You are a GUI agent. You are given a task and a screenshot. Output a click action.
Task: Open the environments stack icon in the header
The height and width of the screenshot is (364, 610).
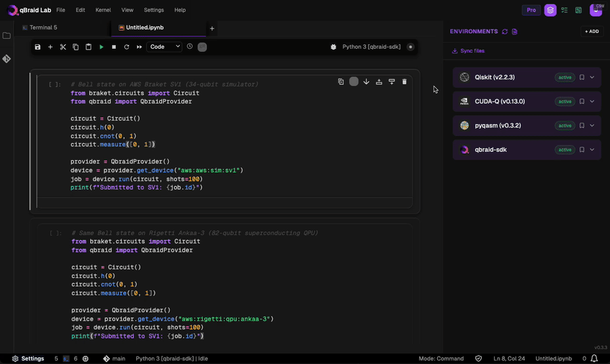(550, 10)
